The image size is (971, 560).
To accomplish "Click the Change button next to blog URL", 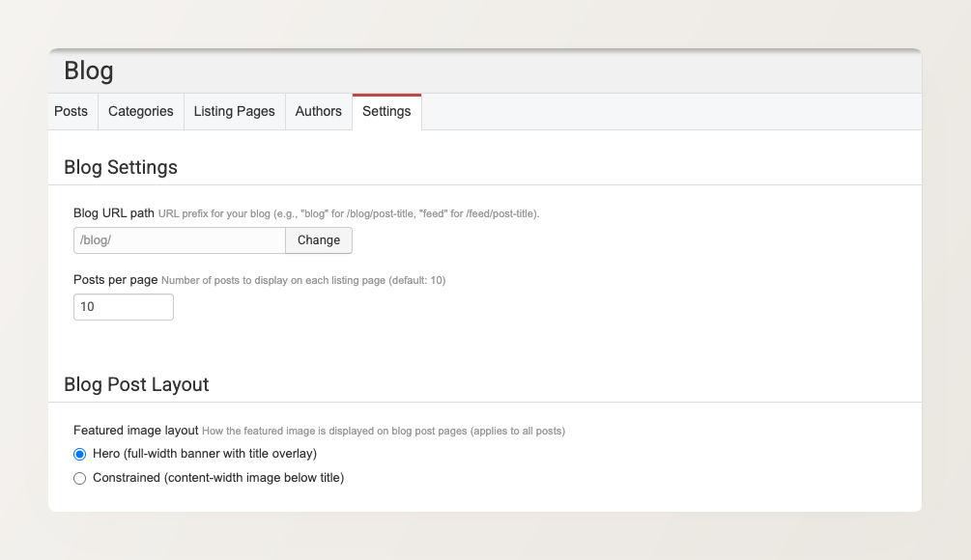I will (318, 239).
